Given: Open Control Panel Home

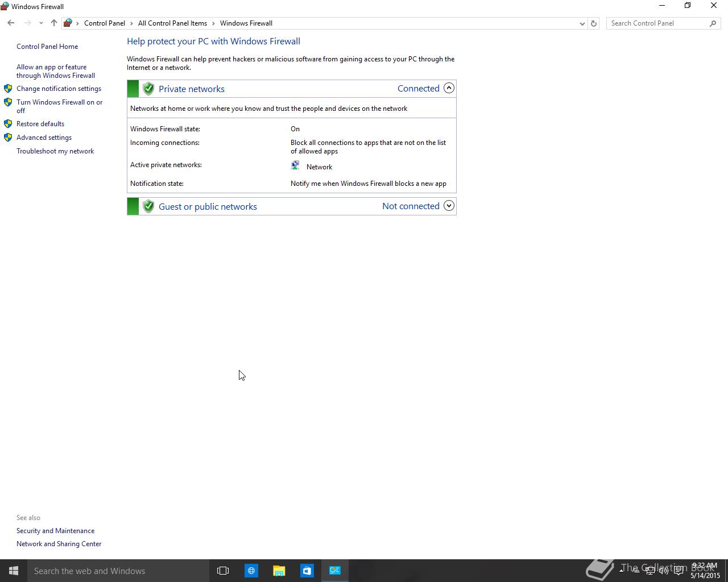Looking at the screenshot, I should tap(47, 47).
